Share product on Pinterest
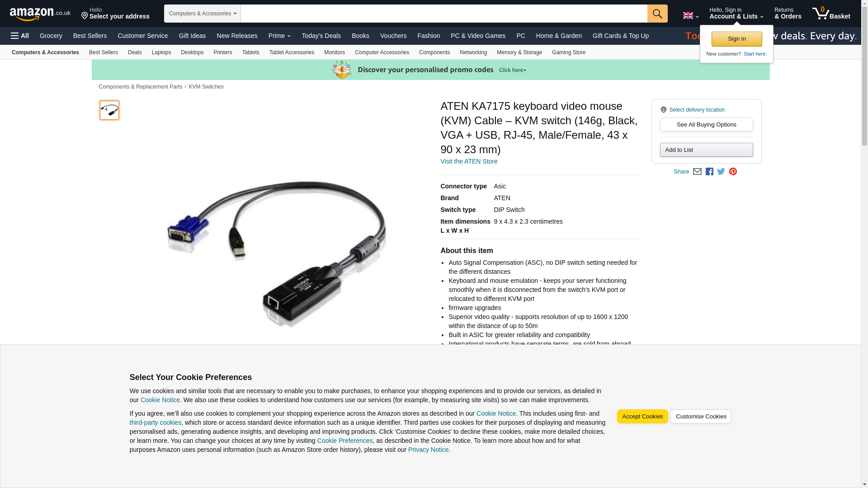Viewport: 868px width, 488px height. 733,172
